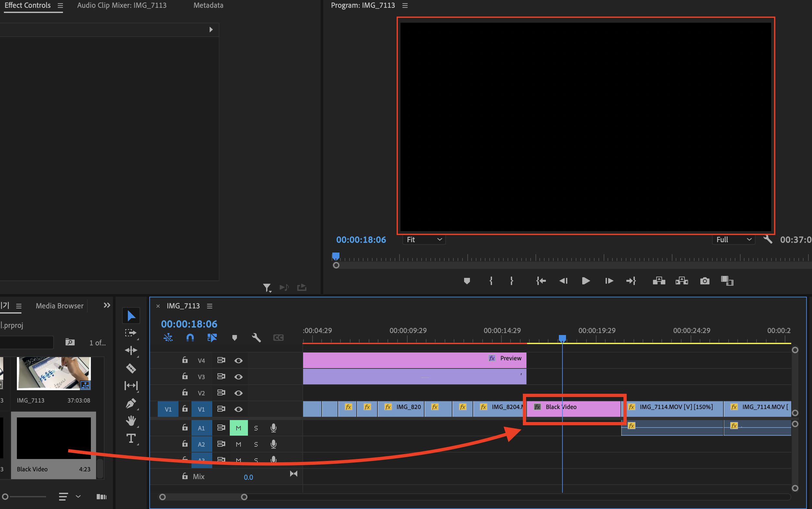This screenshot has height=509, width=812.
Task: Select the Ripple Edit tool
Action: [x=131, y=351]
